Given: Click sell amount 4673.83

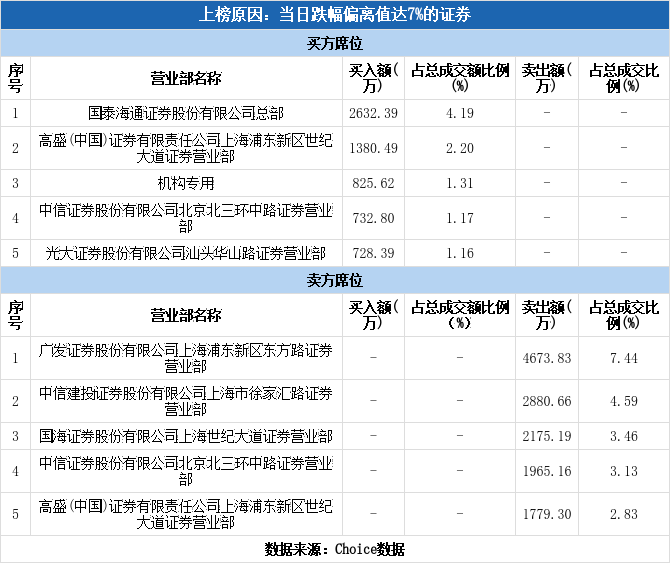Looking at the screenshot, I should [547, 358].
